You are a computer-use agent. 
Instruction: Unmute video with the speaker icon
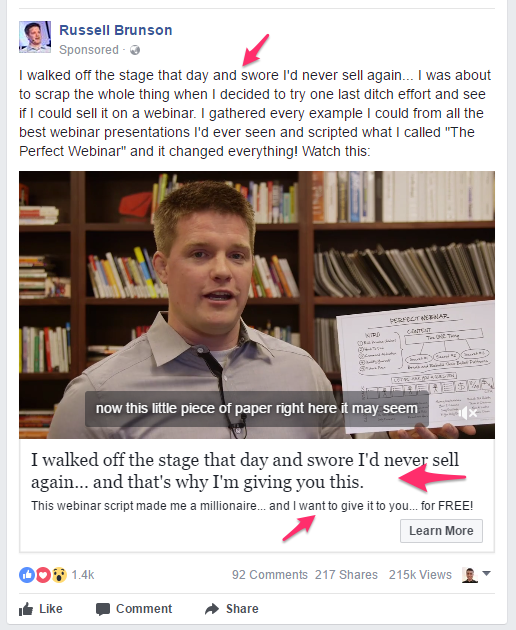[467, 413]
